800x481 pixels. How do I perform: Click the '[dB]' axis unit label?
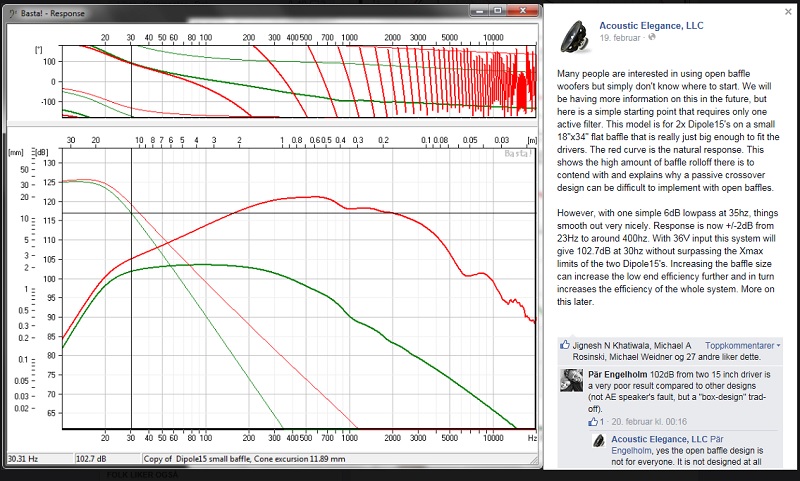pos(41,152)
